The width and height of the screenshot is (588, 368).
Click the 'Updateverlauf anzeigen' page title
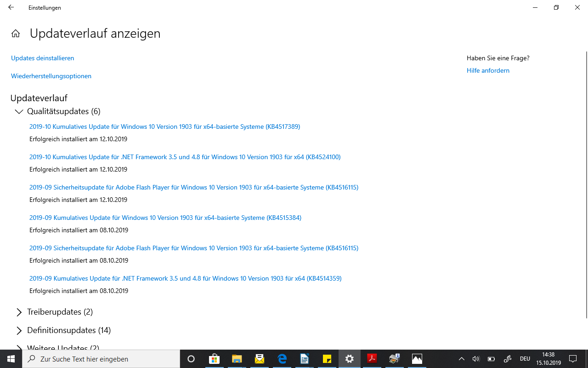95,34
